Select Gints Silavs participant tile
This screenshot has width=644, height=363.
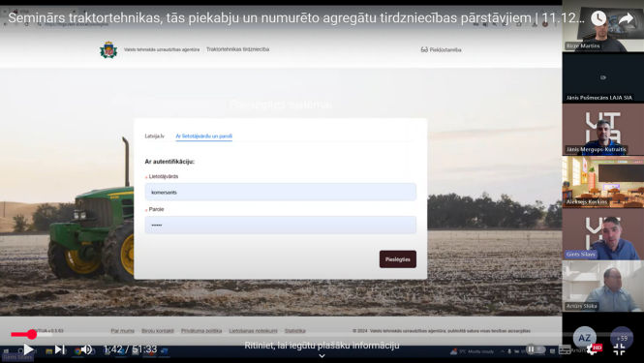(x=603, y=233)
